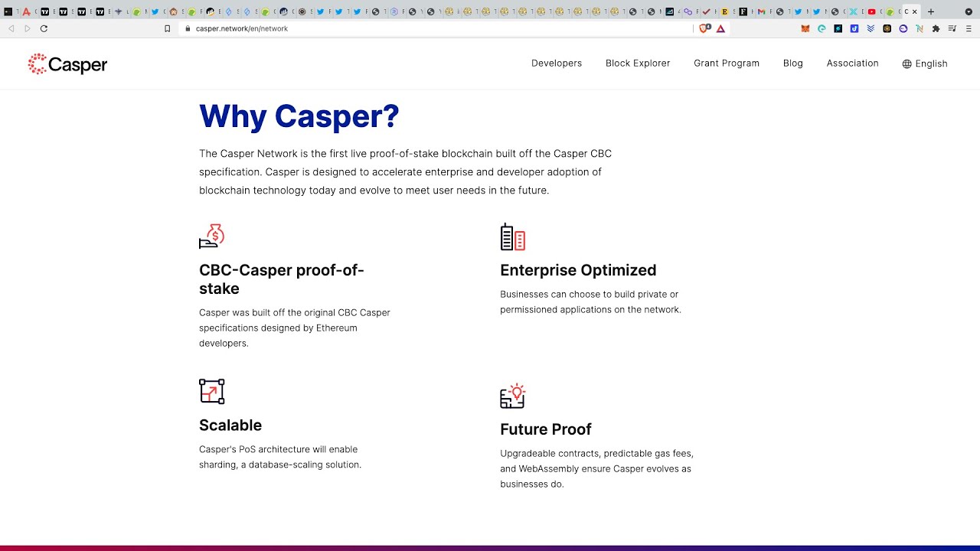Click the padlock site security icon
The height and width of the screenshot is (551, 980).
pos(188,28)
